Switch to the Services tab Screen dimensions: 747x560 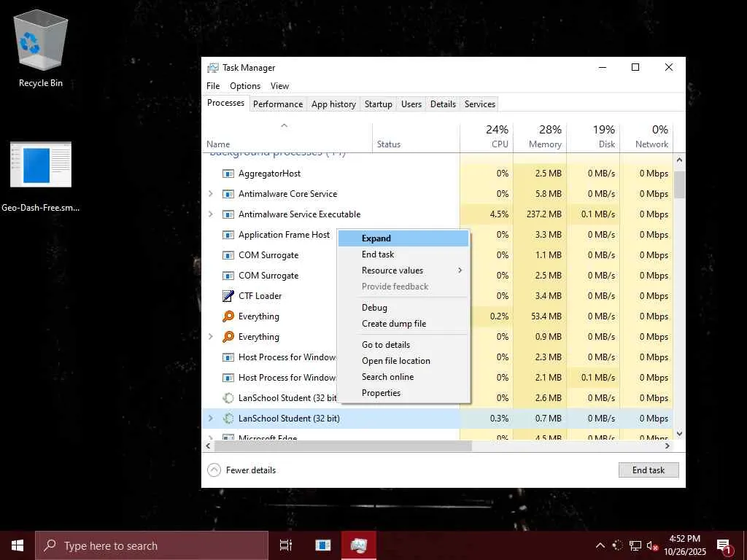pyautogui.click(x=480, y=104)
